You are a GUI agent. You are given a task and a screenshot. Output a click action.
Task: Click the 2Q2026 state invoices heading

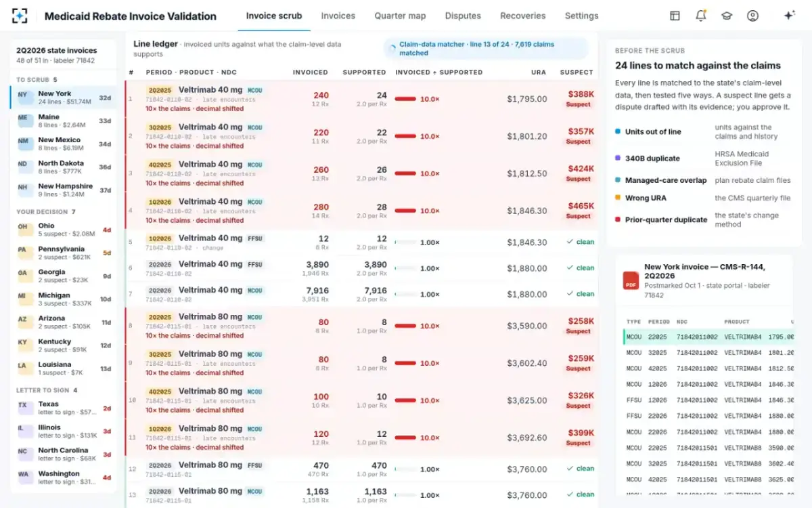coord(56,50)
